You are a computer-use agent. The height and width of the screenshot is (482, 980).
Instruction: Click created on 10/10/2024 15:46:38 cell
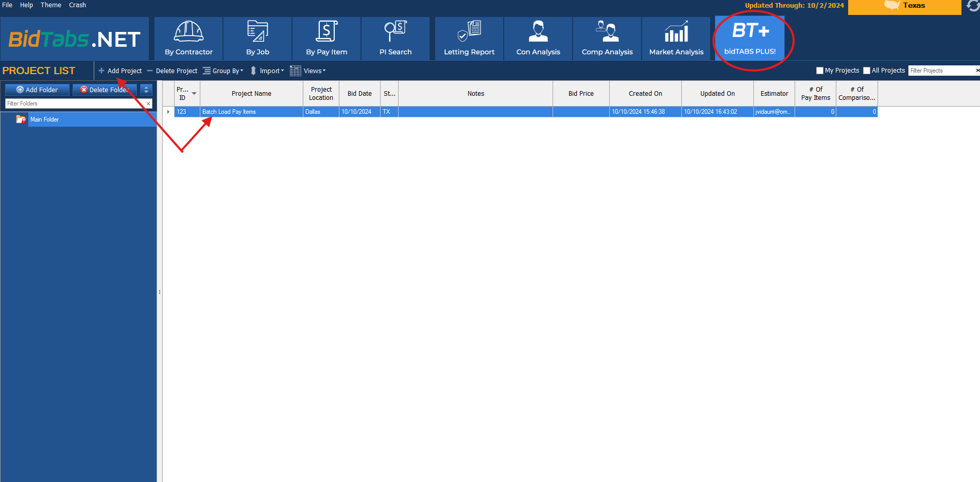(645, 112)
